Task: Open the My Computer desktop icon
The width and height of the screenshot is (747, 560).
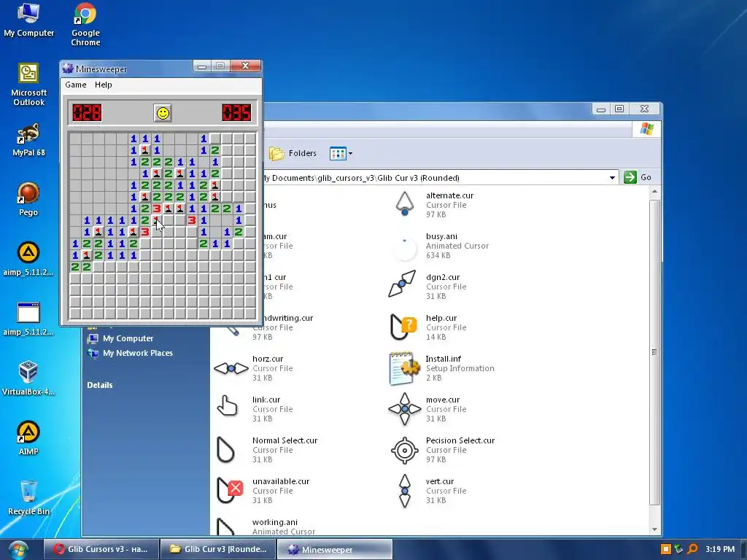Action: pyautogui.click(x=28, y=20)
